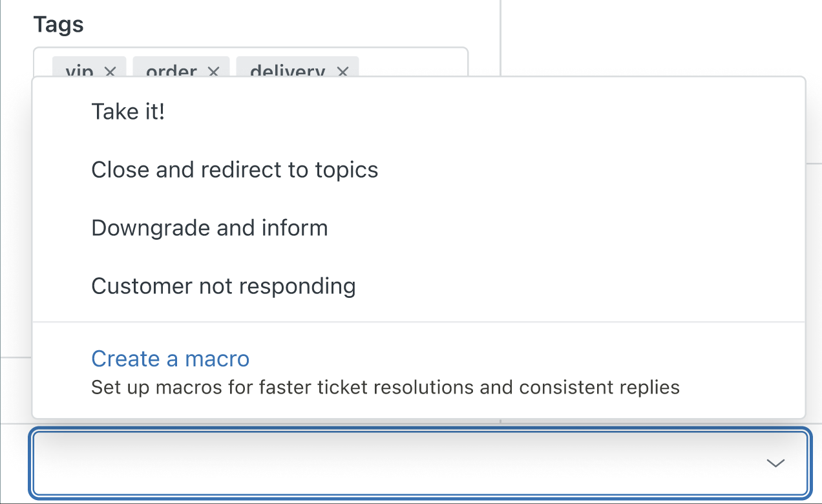Collapse macro list with the chevron arrow

775,463
